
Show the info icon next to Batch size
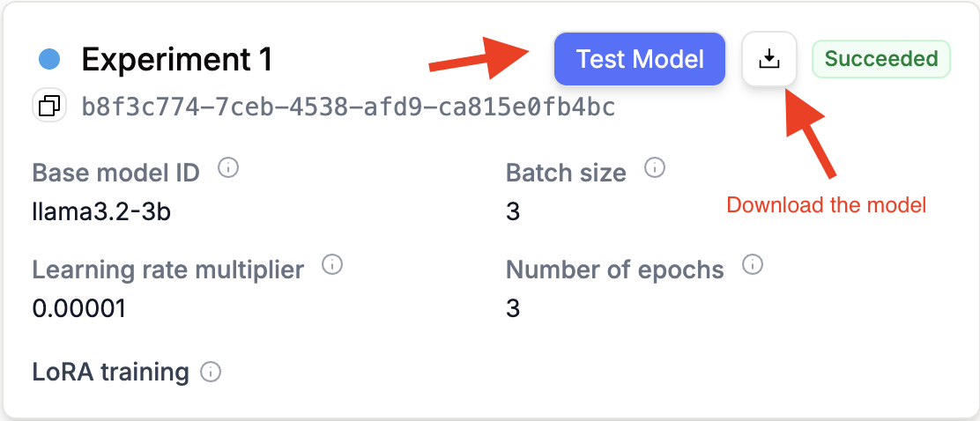[655, 168]
